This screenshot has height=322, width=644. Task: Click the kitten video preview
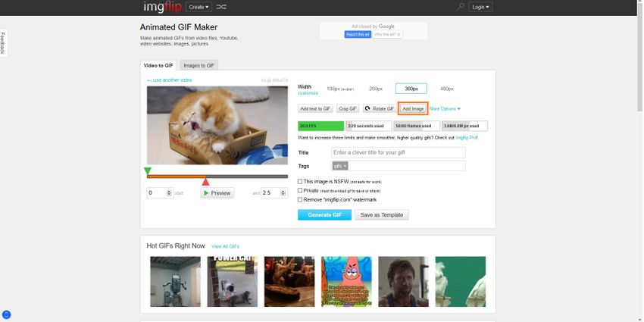pos(217,125)
